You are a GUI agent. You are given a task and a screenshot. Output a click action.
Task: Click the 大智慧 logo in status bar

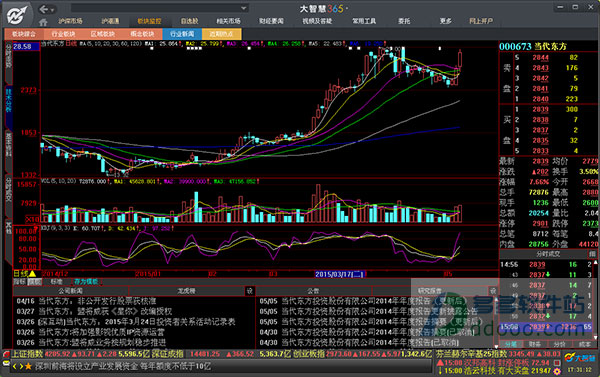pyautogui.click(x=580, y=358)
